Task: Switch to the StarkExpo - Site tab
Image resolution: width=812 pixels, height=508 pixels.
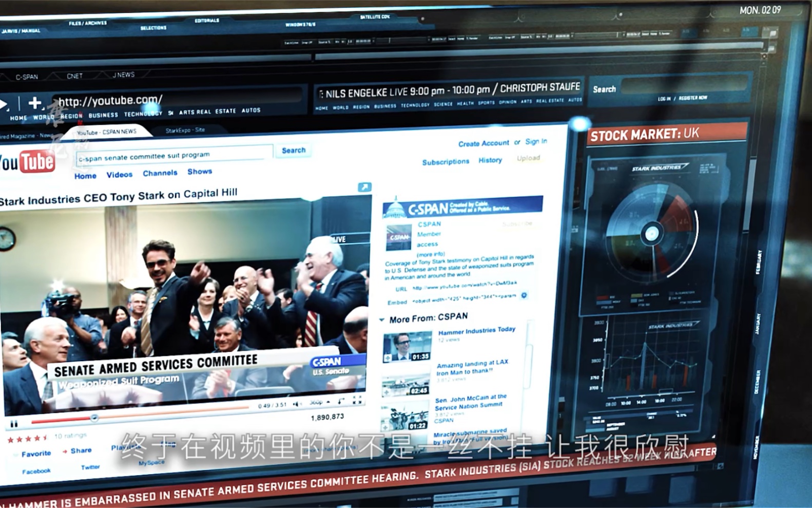Action: (185, 130)
